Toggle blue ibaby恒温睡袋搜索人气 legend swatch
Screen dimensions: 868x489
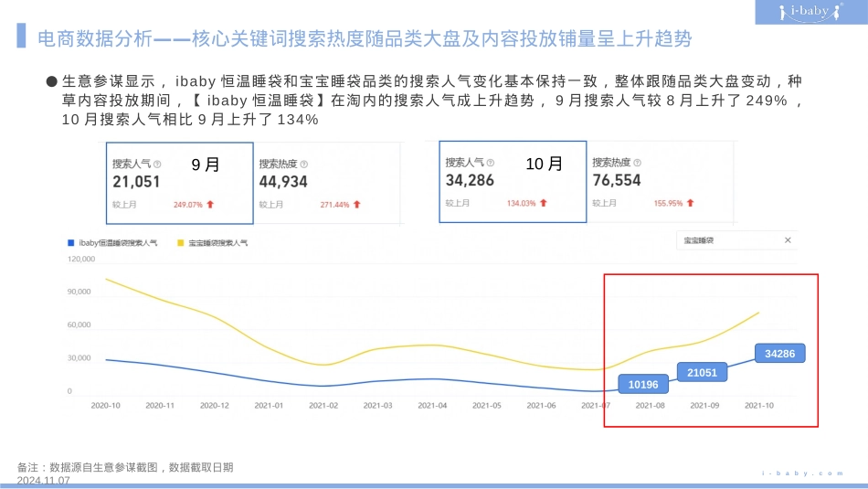tap(71, 243)
